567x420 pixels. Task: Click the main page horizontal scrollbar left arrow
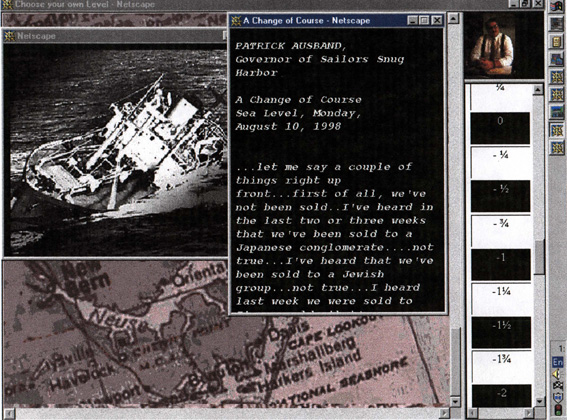(x=8, y=413)
